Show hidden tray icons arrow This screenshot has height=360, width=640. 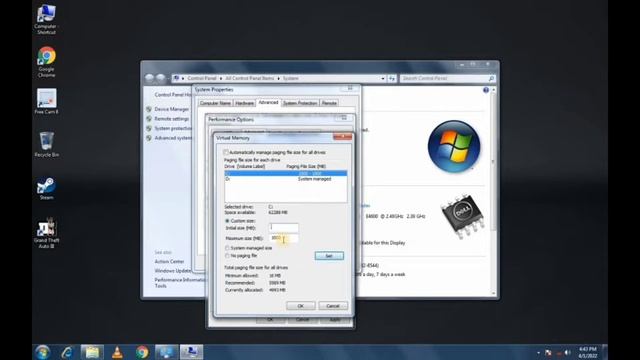538,353
